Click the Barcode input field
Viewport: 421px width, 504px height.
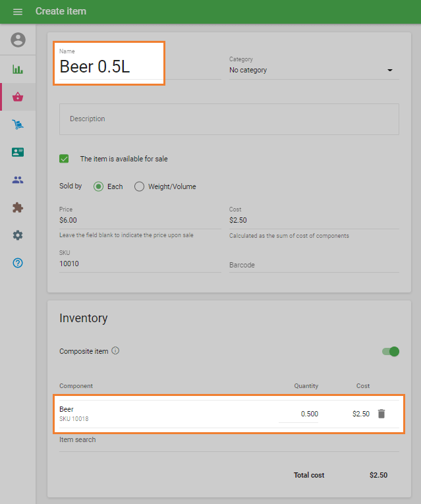click(x=314, y=265)
